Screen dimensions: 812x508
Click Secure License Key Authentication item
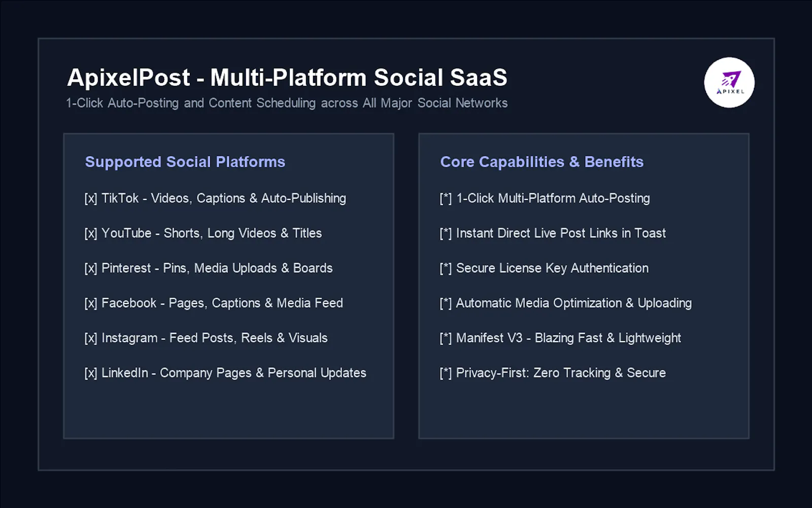click(x=544, y=268)
